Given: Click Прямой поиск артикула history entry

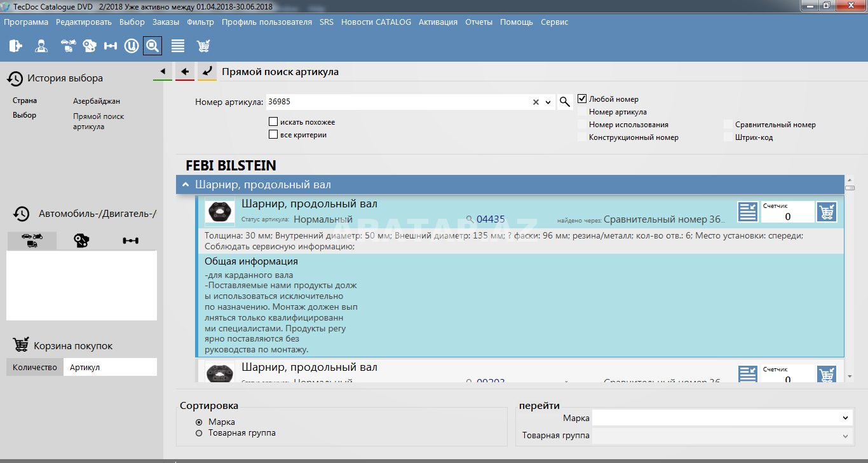Looking at the screenshot, I should tap(98, 121).
